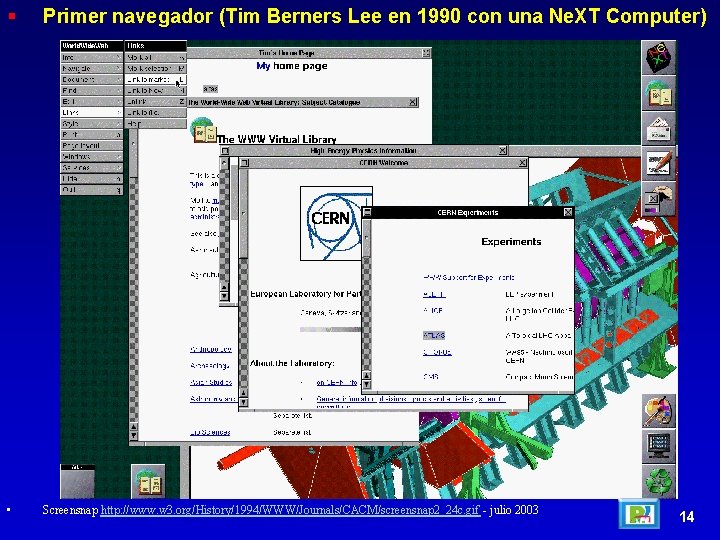Viewport: 720px width, 540px height.
Task: Choose Link to file in Links submenu
Action: [156, 112]
